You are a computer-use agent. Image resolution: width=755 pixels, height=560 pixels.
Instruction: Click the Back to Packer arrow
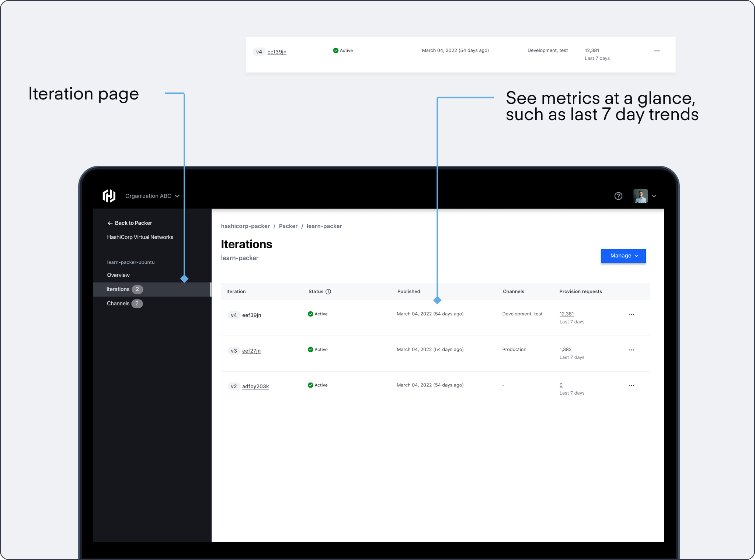pyautogui.click(x=110, y=223)
